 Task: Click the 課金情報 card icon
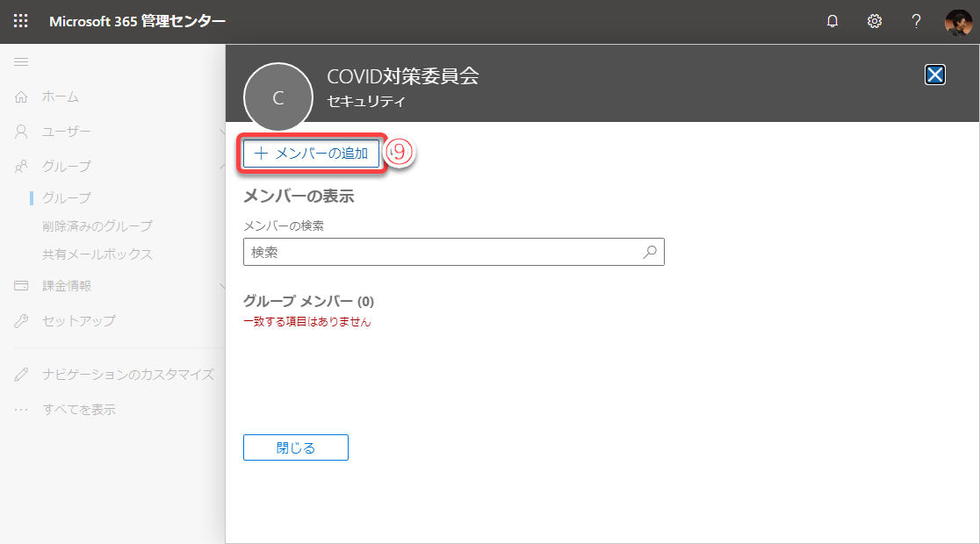[x=21, y=285]
